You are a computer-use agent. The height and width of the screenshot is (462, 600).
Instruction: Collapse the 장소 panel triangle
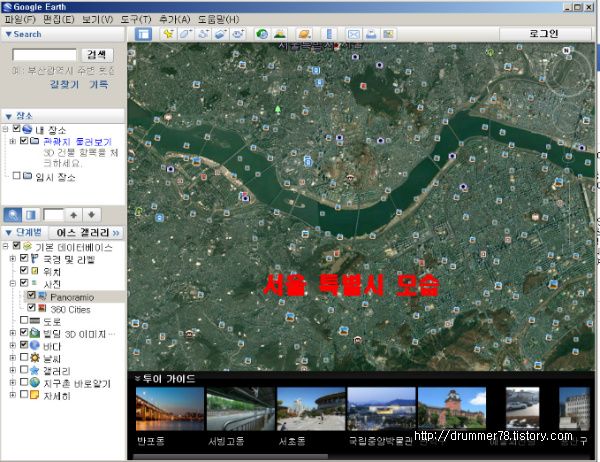click(x=8, y=116)
